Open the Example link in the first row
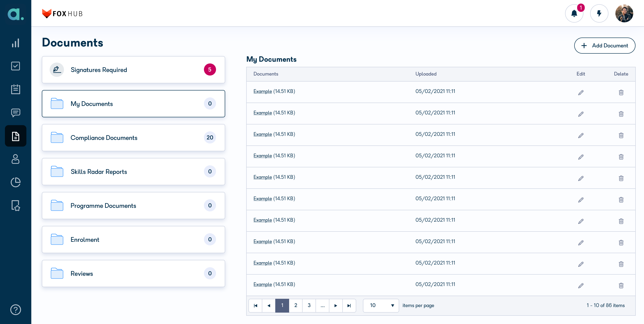The width and height of the screenshot is (644, 324). pyautogui.click(x=263, y=91)
